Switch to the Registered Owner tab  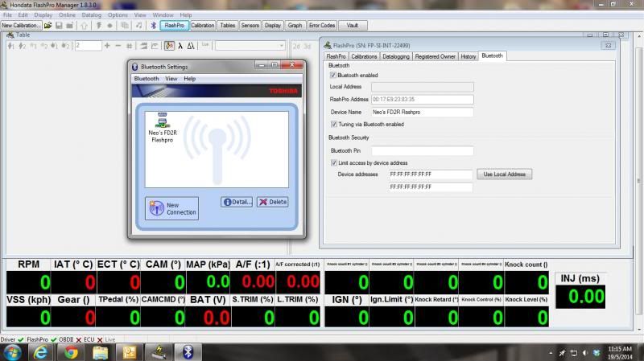click(x=435, y=56)
